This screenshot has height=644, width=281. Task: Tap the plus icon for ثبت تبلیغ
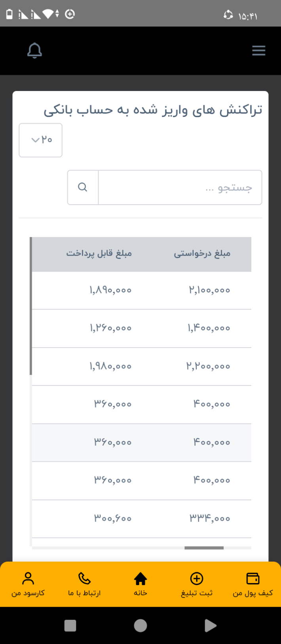[197, 579]
